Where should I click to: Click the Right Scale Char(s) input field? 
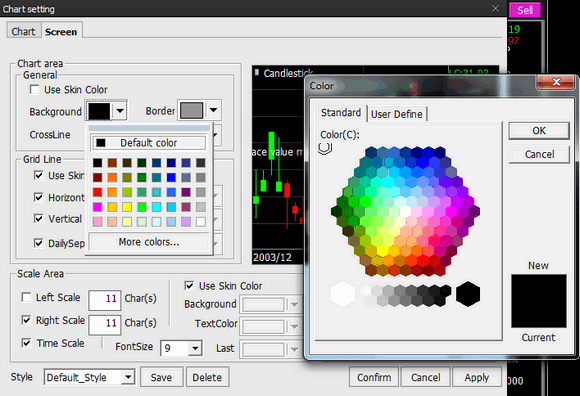pos(105,323)
